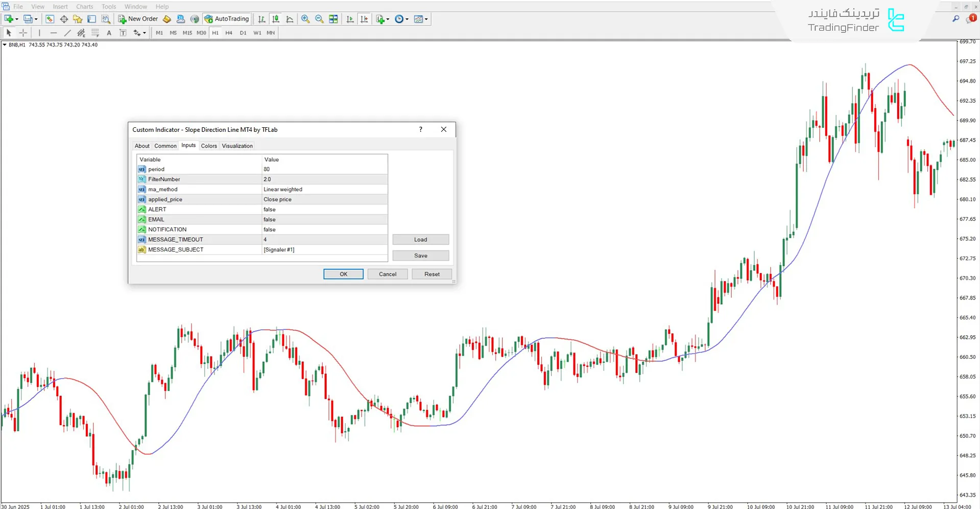Click the Tile Windows icon
Screen dimensions: 980x509
333,19
